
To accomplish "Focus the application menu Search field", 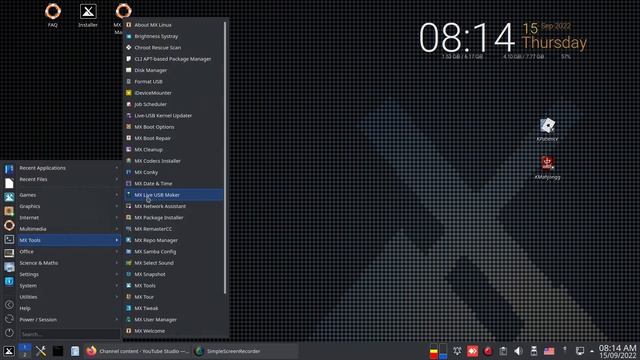I will pos(70,334).
